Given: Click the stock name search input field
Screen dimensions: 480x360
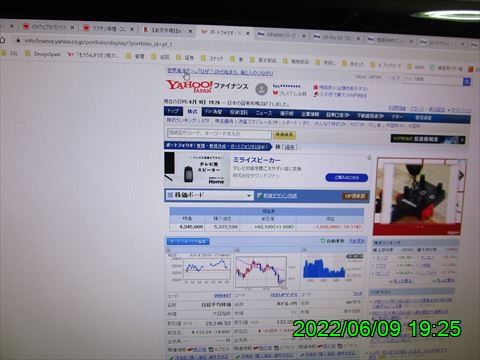Looking at the screenshot, I should (219, 134).
